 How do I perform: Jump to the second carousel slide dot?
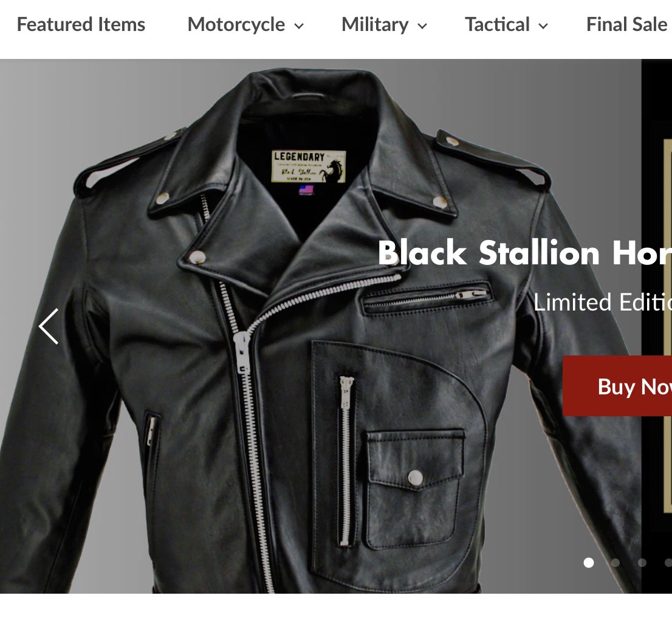tap(615, 563)
